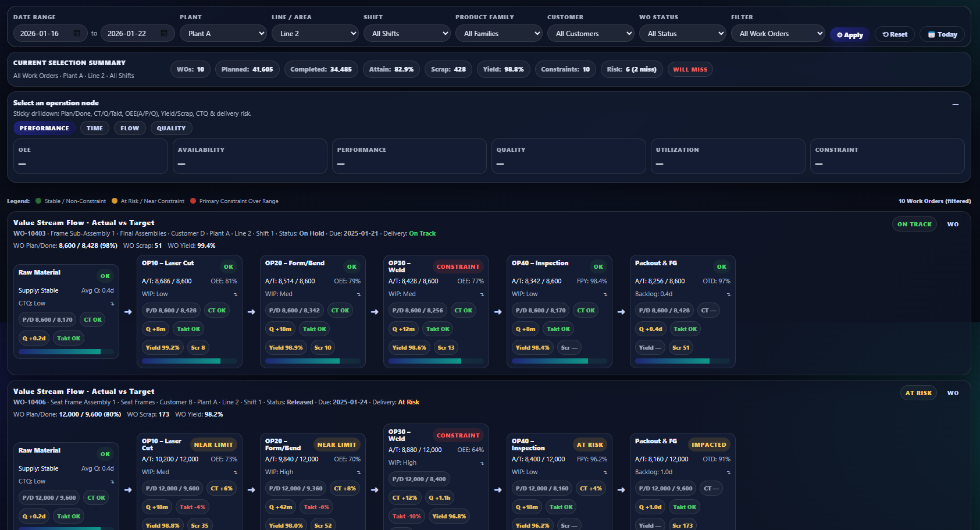The height and width of the screenshot is (530, 980).
Task: Click the backlog arrow icon on Packout & FG card
Action: tap(729, 294)
